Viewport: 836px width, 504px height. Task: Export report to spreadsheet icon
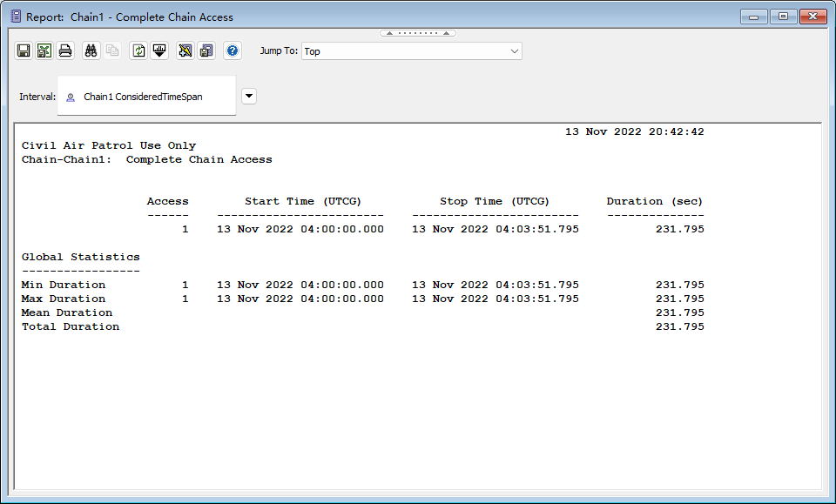(44, 50)
